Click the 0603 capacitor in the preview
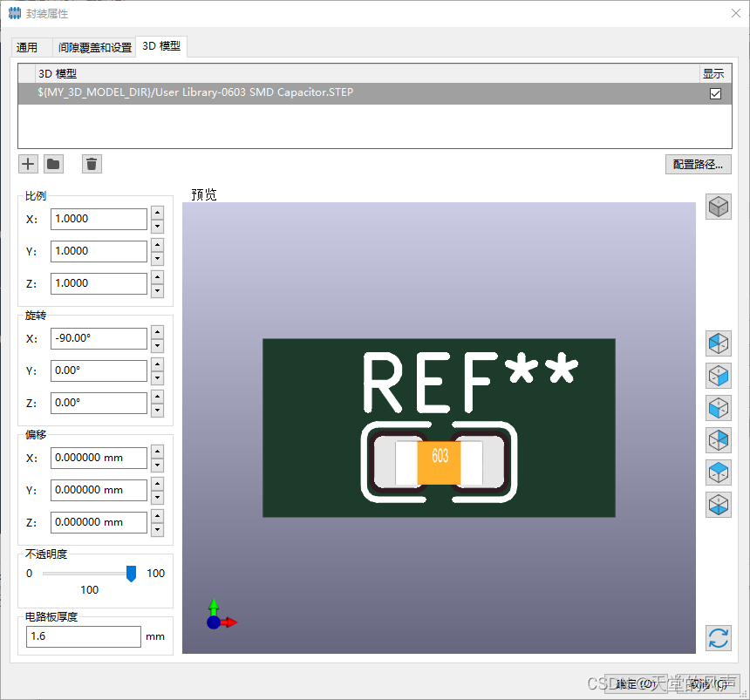 click(x=439, y=462)
